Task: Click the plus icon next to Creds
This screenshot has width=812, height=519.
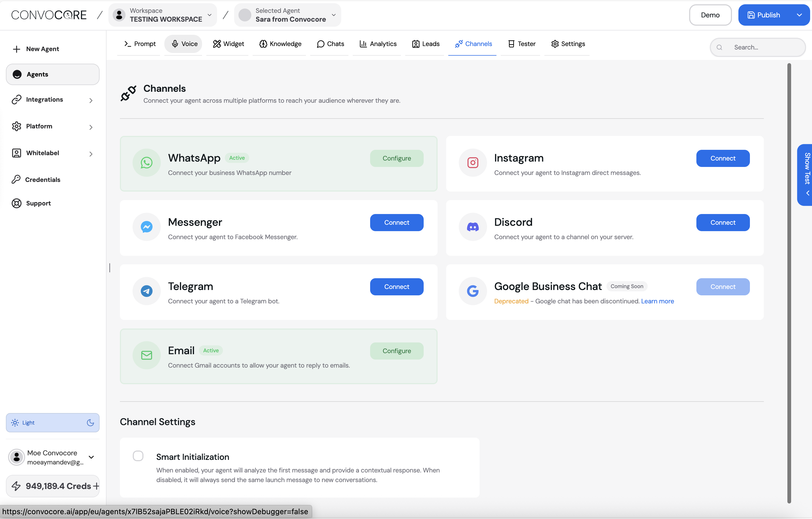Action: coord(96,486)
